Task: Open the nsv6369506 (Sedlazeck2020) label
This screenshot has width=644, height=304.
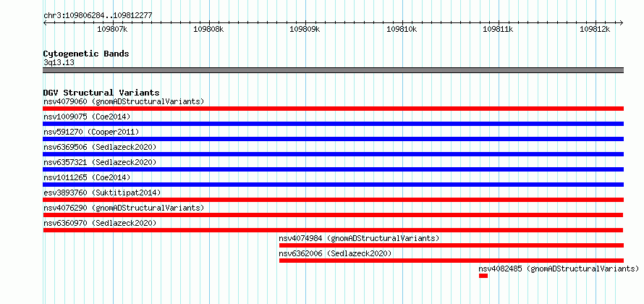Action: coord(100,147)
